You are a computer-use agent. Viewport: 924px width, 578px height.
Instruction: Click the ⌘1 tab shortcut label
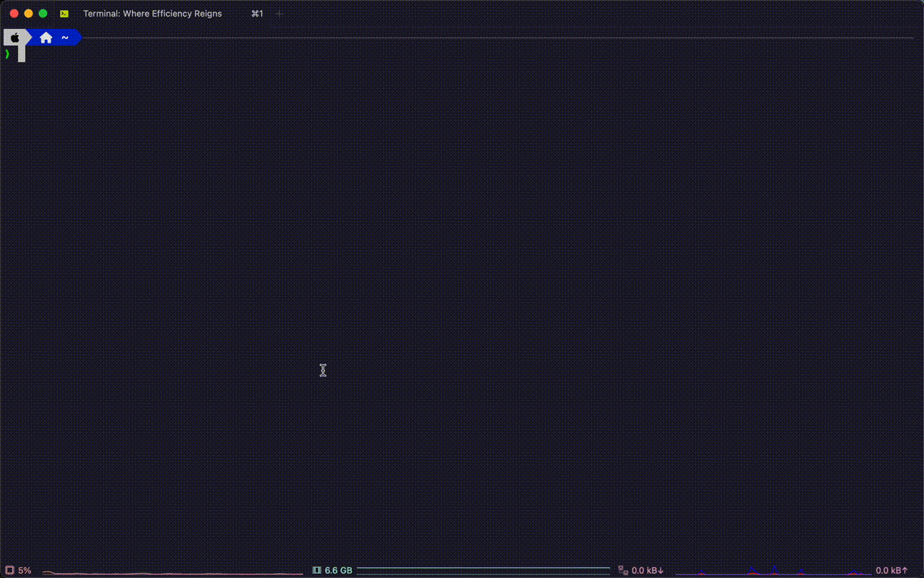tap(257, 14)
